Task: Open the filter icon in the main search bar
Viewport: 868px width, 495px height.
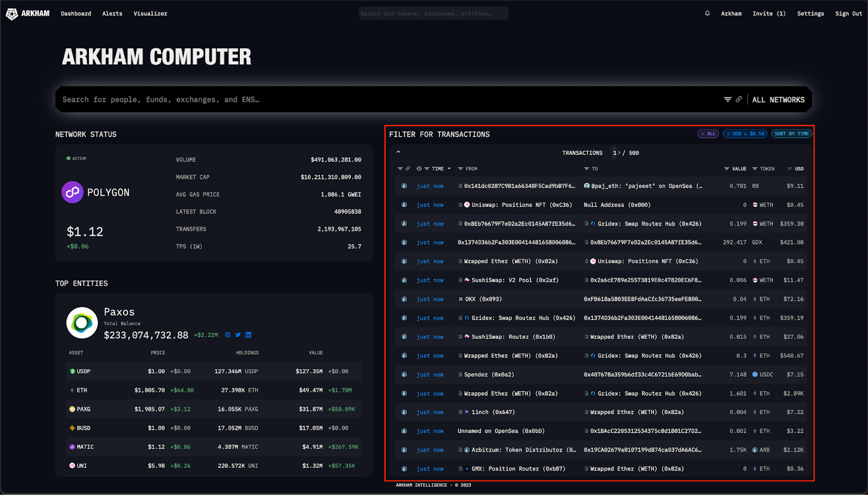Action: (x=727, y=99)
